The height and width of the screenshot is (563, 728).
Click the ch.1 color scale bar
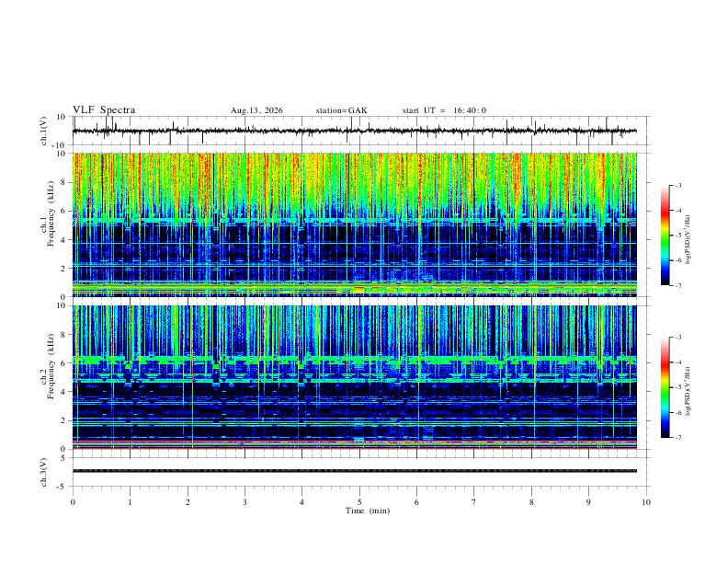coord(665,236)
